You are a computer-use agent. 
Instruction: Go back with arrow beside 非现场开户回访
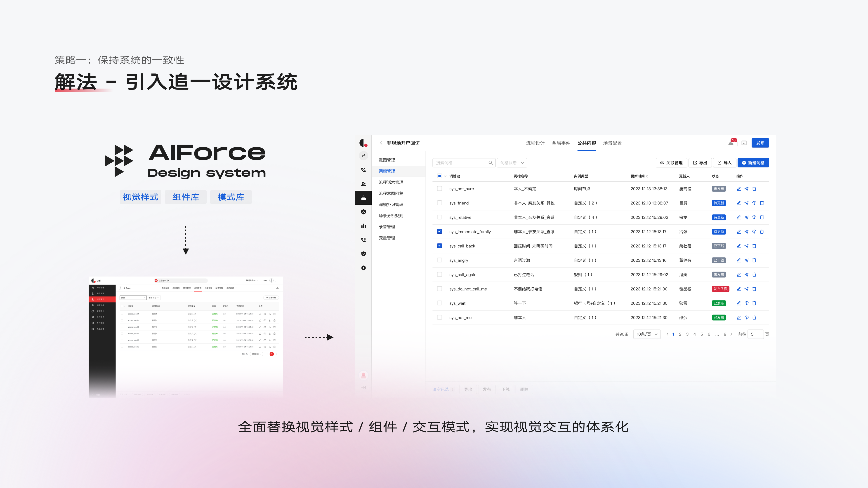(x=381, y=143)
